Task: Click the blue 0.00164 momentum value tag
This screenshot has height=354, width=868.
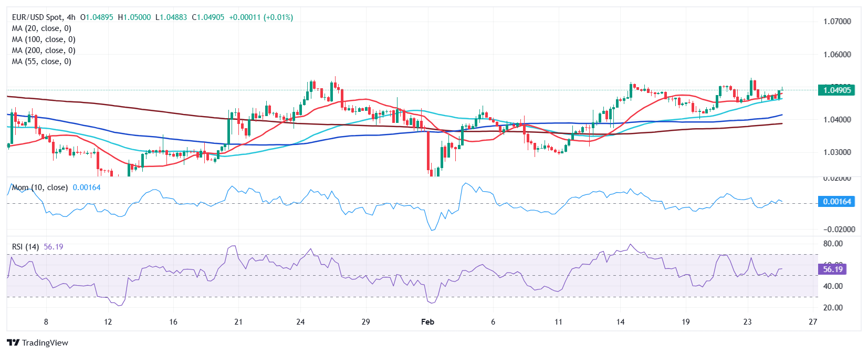Action: [x=836, y=201]
